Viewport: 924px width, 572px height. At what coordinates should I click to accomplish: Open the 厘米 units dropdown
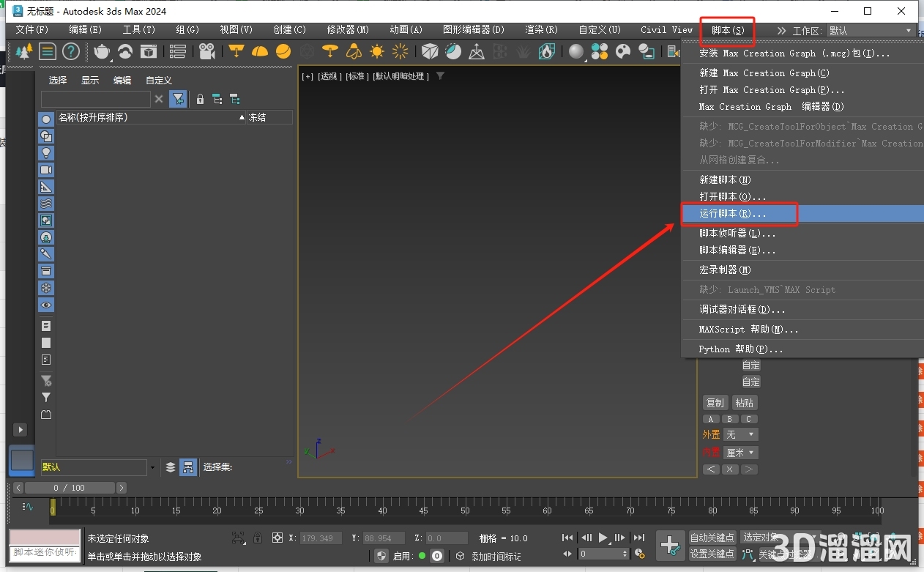(x=739, y=452)
